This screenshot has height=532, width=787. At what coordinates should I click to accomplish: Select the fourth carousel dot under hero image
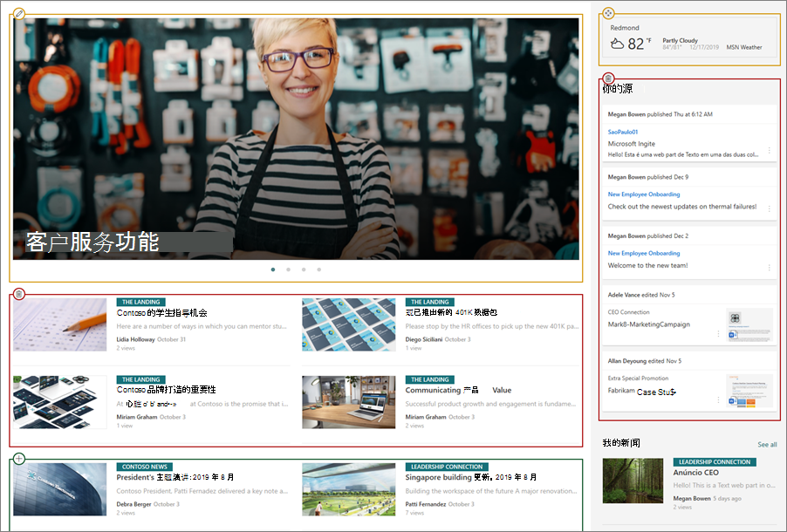tap(318, 269)
